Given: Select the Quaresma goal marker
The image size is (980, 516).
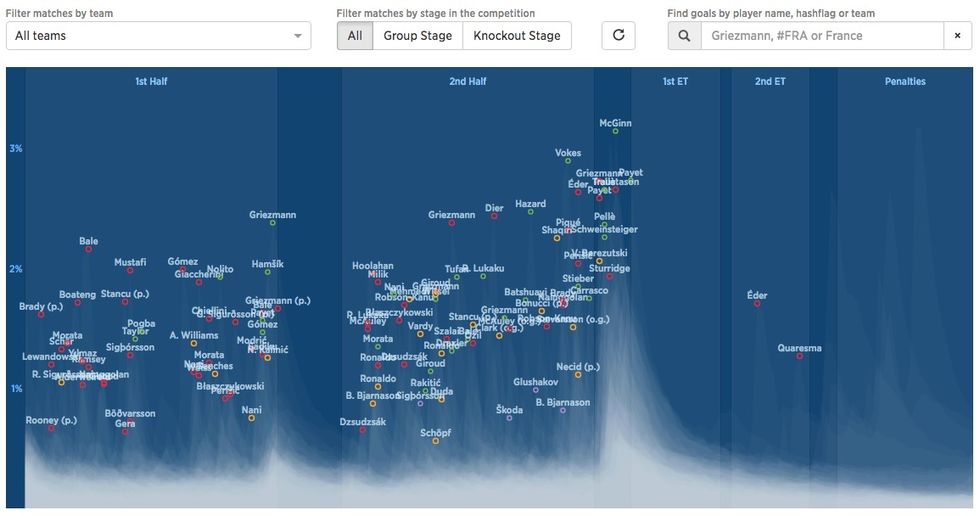Looking at the screenshot, I should pyautogui.click(x=800, y=356).
